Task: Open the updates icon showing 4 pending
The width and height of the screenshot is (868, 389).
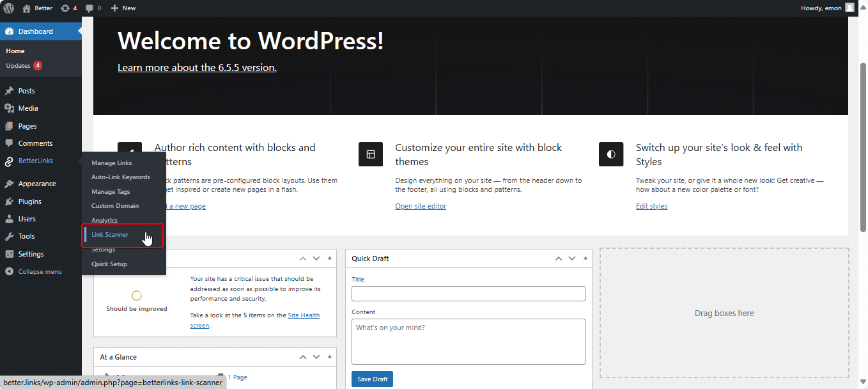Action: pyautogui.click(x=66, y=8)
